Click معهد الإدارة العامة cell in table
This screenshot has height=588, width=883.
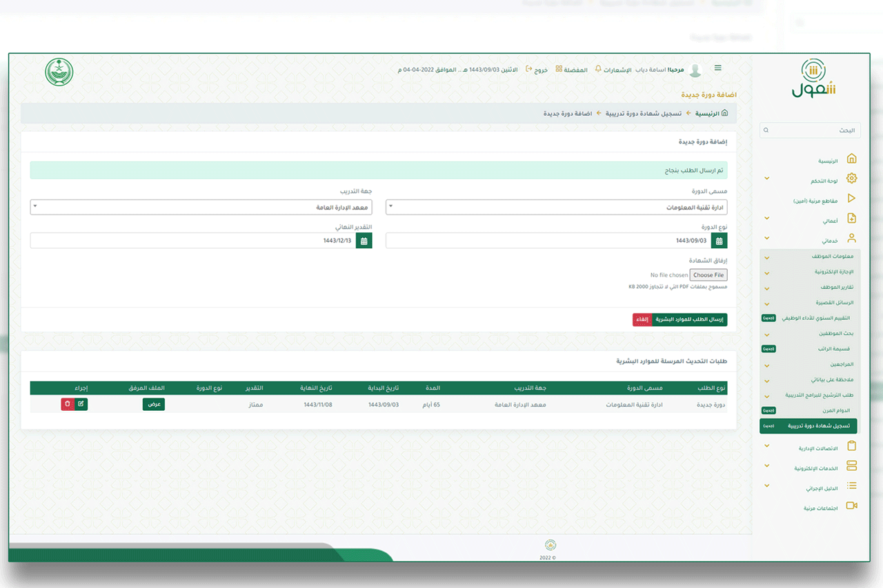pyautogui.click(x=520, y=405)
